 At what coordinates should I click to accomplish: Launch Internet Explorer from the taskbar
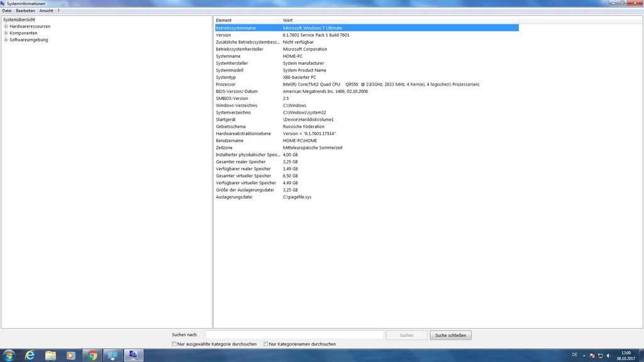30,355
